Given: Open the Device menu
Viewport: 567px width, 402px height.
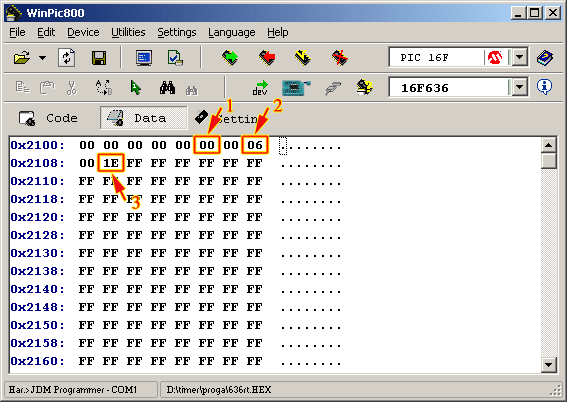Looking at the screenshot, I should click(83, 32).
